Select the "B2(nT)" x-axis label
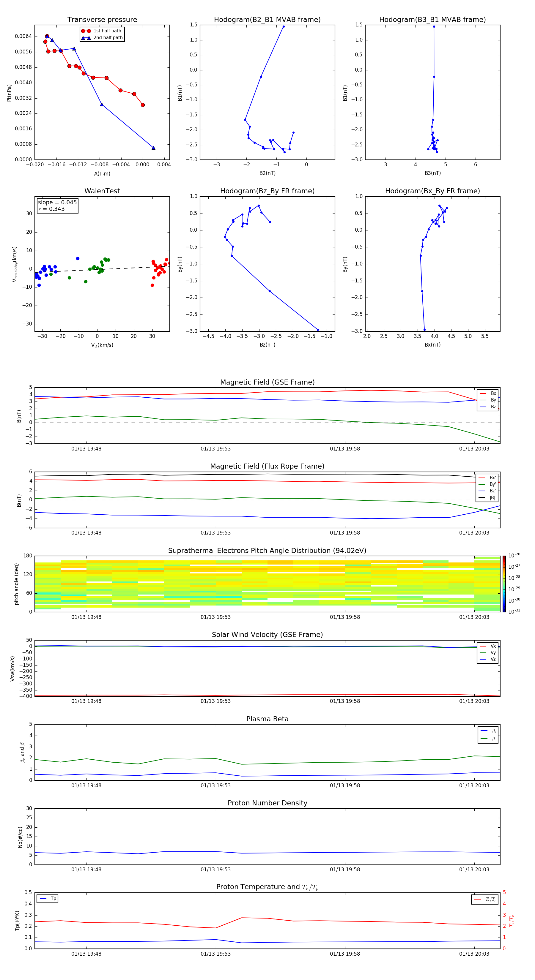Screen dimensions: 535x980 coord(267,173)
